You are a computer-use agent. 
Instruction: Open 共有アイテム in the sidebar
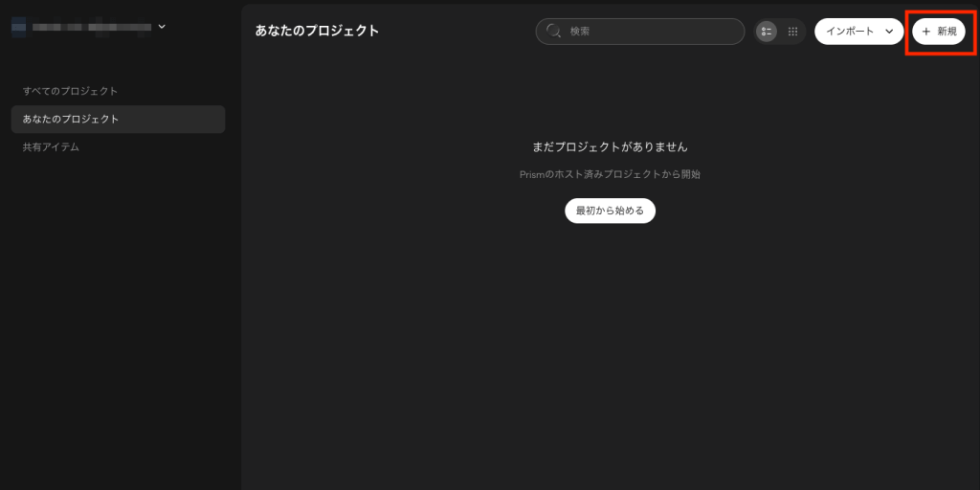pos(51,147)
